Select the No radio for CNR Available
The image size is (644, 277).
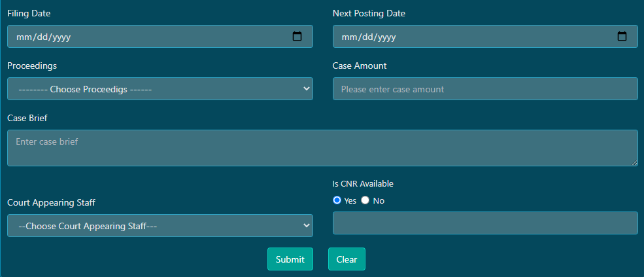click(x=365, y=200)
